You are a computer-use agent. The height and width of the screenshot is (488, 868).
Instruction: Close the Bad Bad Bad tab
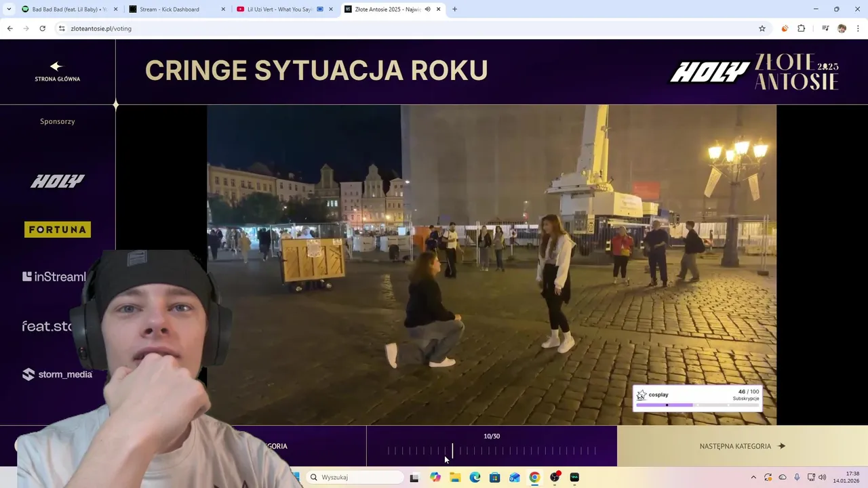(115, 9)
